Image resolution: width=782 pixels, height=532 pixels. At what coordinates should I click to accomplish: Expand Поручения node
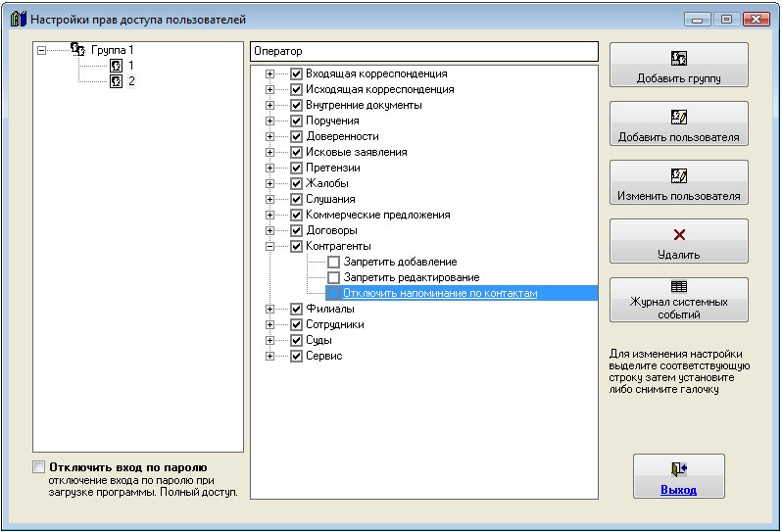[x=269, y=121]
